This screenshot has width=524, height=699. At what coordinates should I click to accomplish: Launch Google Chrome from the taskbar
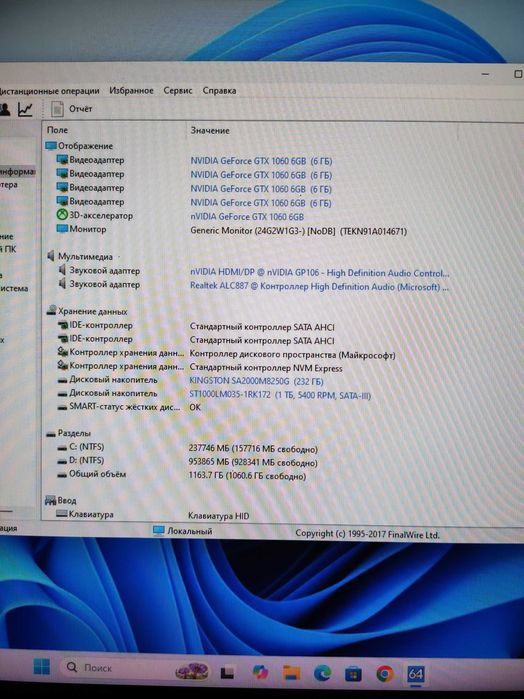384,673
